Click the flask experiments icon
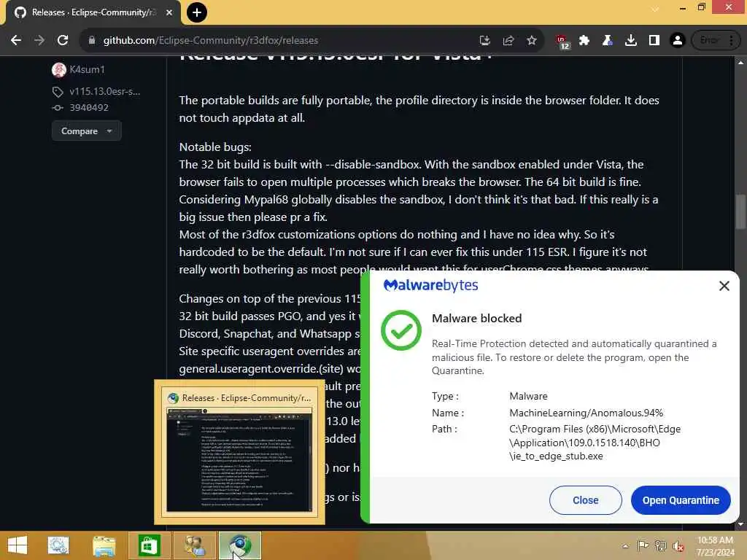Viewport: 747px width, 560px height. pos(608,41)
